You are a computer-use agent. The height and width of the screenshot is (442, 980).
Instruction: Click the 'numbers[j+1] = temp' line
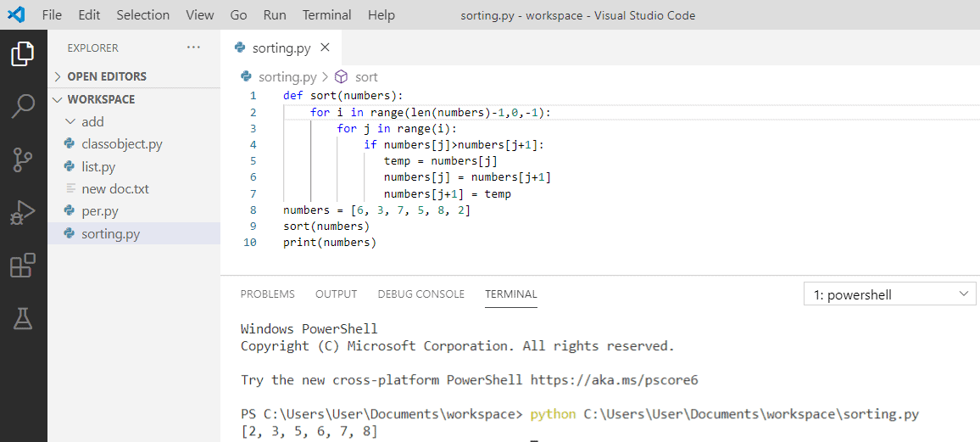pos(448,193)
